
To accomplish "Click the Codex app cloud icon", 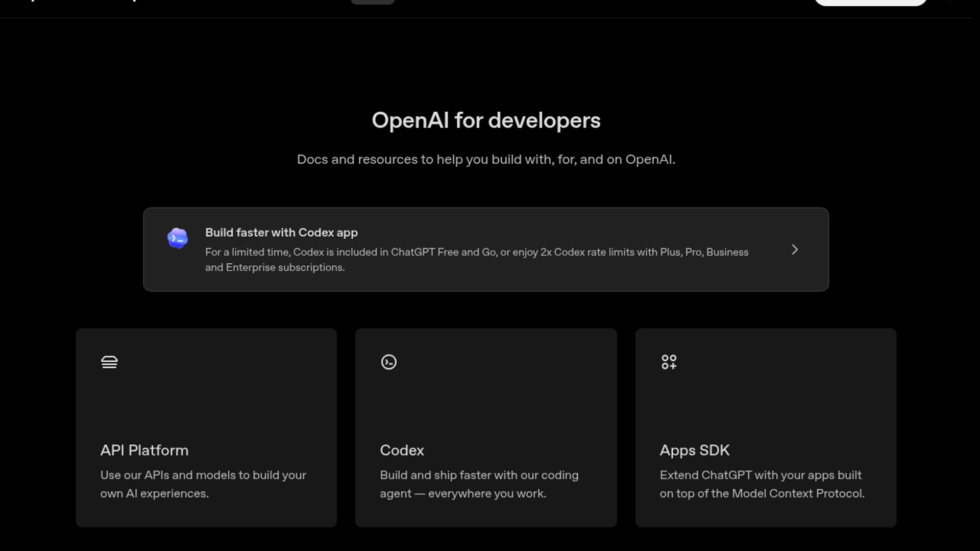I will [178, 238].
